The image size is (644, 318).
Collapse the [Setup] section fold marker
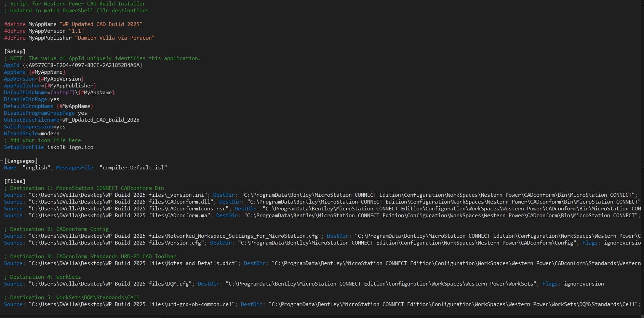1,51
